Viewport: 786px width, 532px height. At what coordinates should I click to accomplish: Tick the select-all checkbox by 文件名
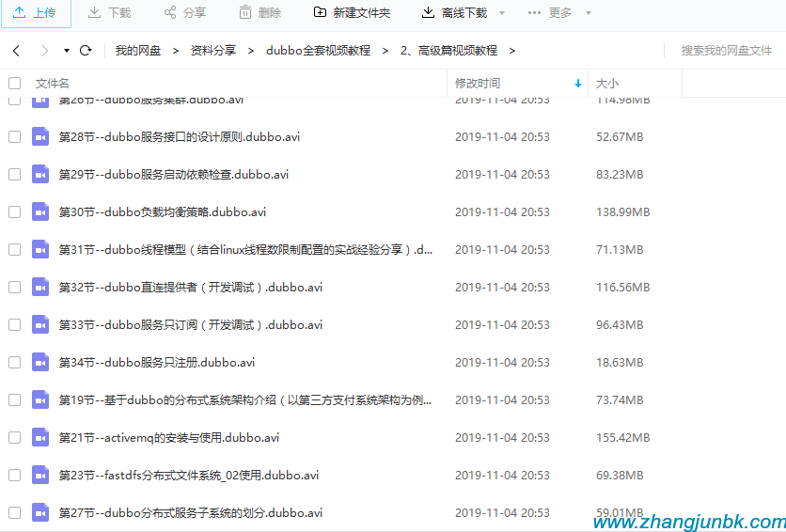point(14,83)
